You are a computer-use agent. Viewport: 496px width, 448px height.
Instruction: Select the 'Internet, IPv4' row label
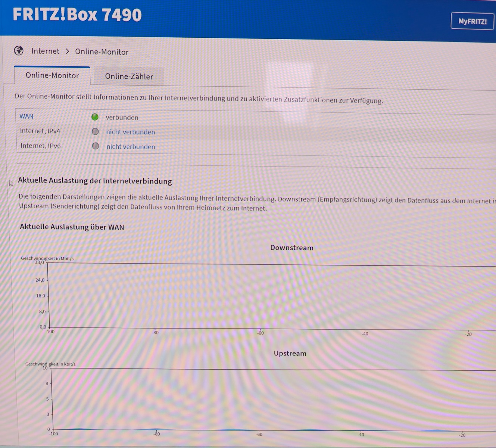pos(40,131)
